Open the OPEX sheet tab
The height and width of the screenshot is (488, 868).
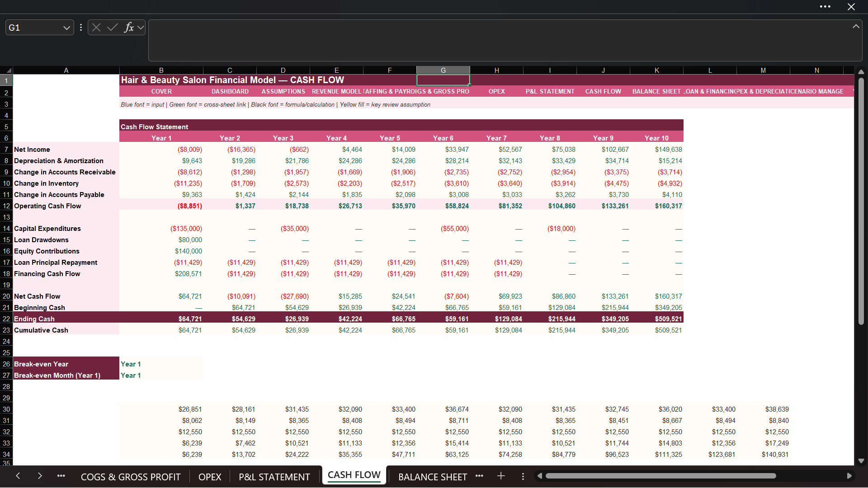pos(210,477)
